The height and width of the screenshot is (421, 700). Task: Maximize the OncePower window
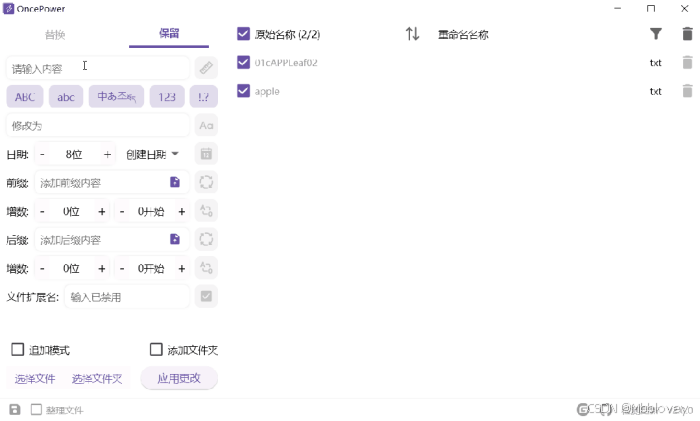tap(651, 8)
